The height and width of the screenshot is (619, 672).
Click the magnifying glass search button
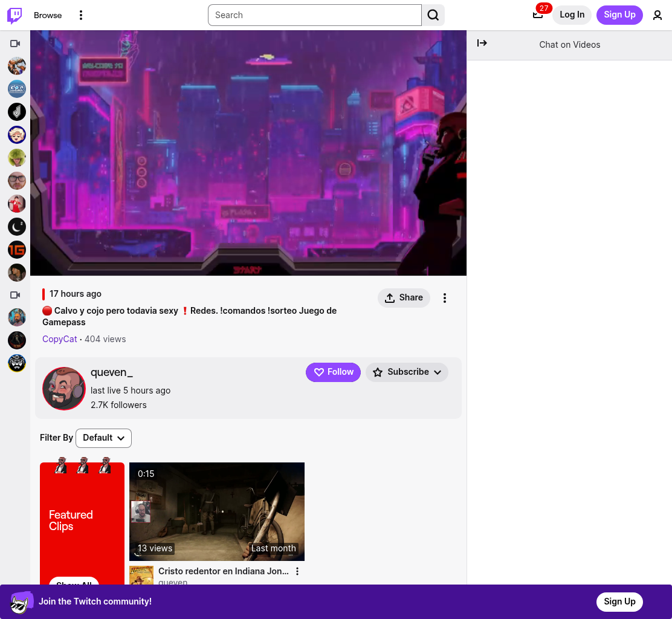(x=433, y=15)
